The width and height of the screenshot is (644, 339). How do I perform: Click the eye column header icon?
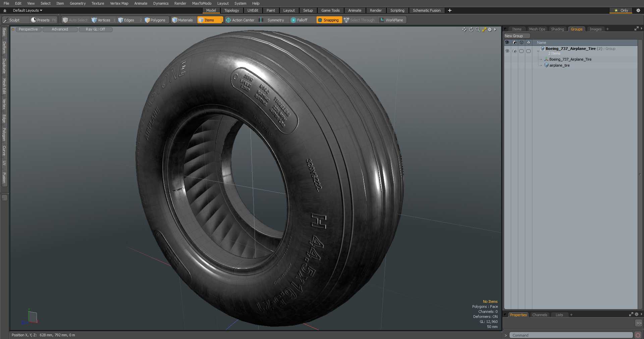pos(507,43)
